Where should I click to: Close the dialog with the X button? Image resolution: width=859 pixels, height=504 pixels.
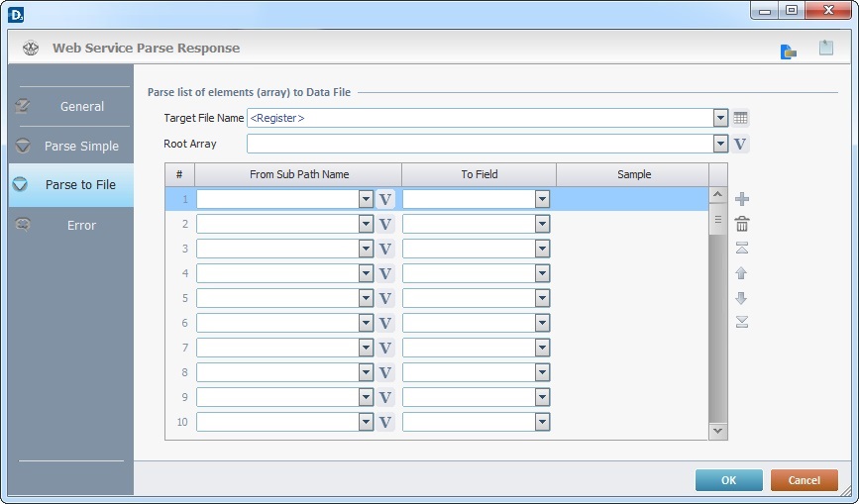pos(828,11)
